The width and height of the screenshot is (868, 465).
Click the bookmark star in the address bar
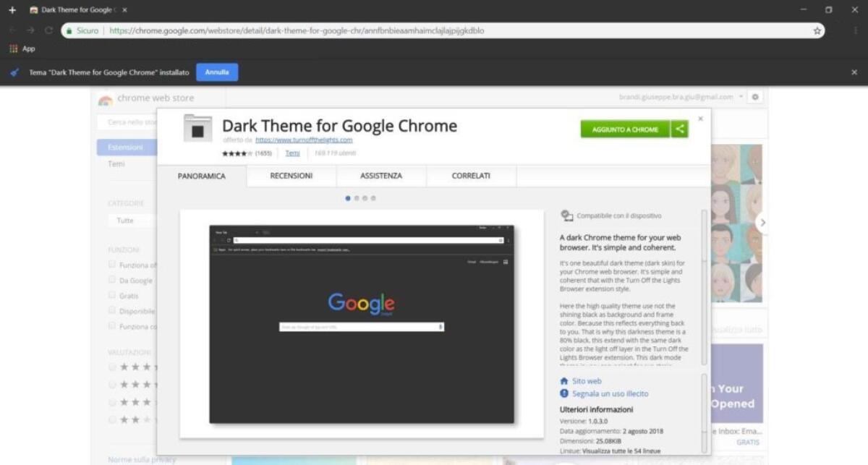[x=816, y=30]
